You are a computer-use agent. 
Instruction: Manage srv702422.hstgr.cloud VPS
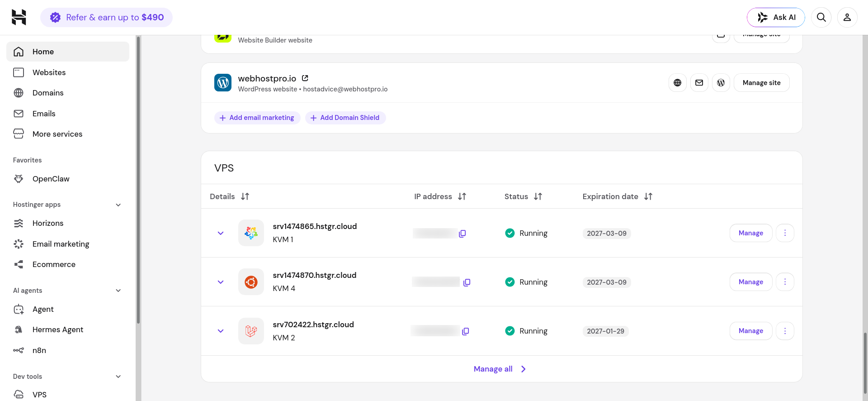751,331
